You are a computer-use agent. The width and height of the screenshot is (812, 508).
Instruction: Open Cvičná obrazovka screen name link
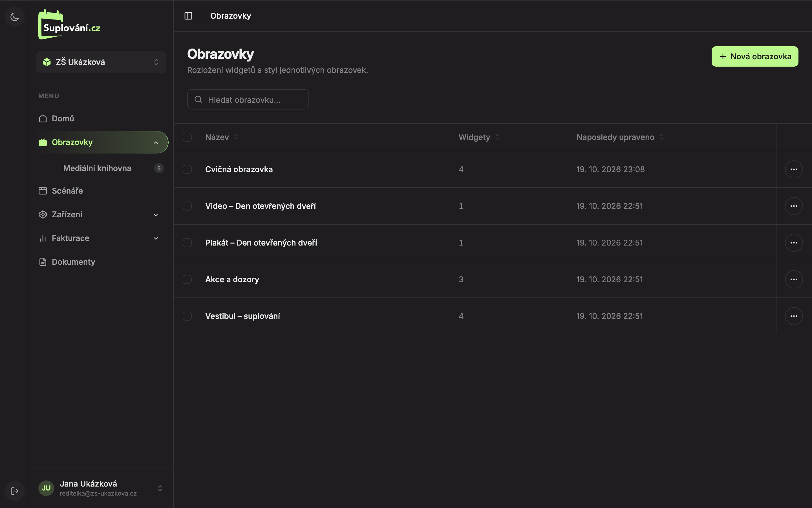(x=239, y=169)
